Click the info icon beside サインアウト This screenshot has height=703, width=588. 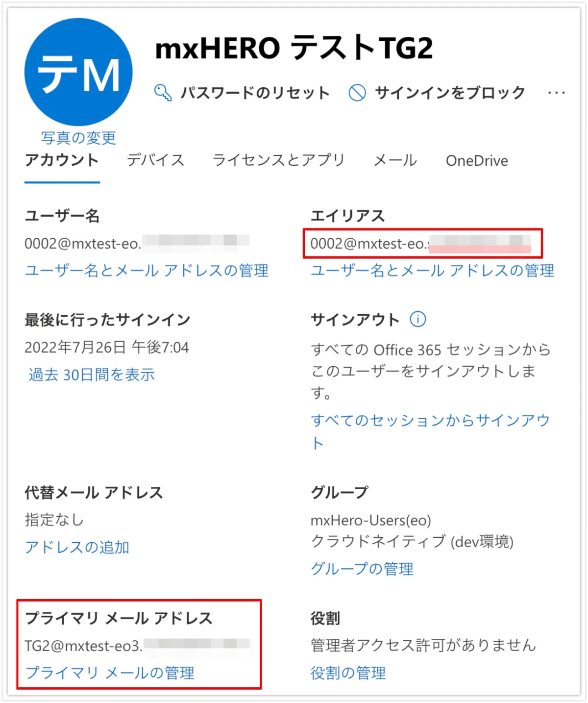(x=417, y=319)
